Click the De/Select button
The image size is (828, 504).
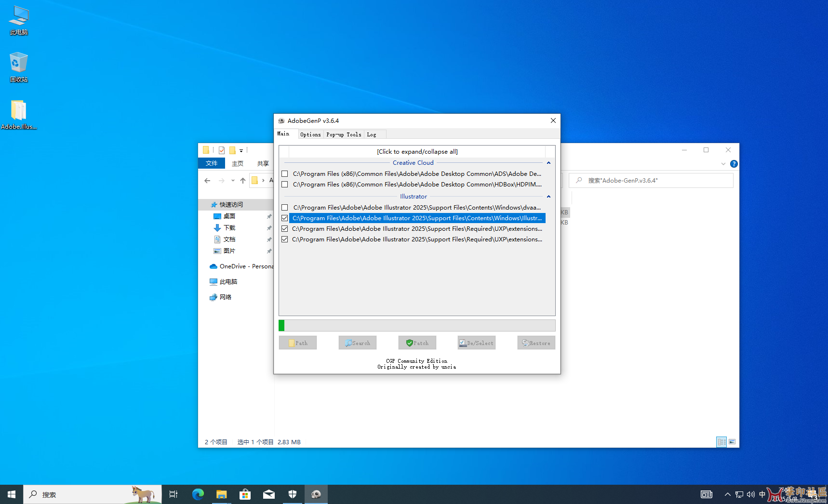click(x=477, y=343)
